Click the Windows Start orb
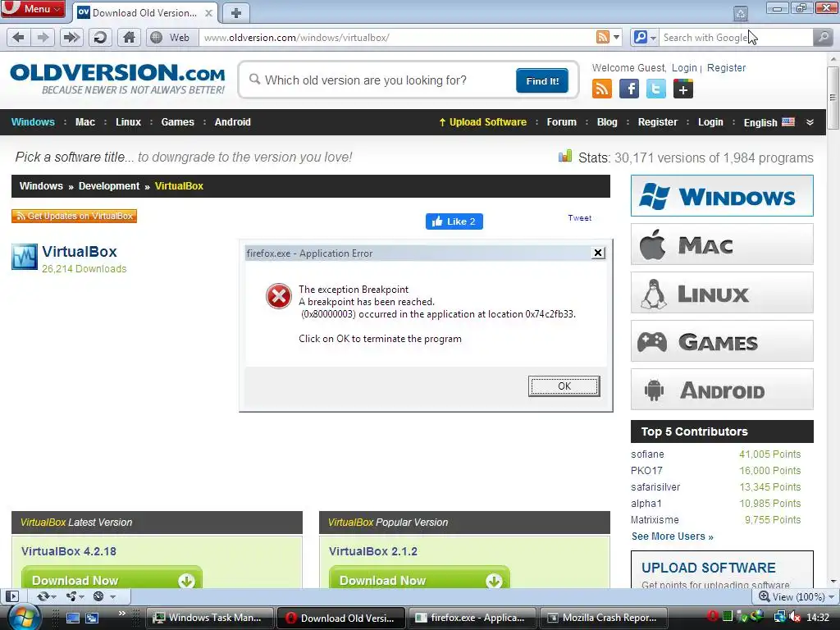This screenshot has height=630, width=840. (x=22, y=617)
